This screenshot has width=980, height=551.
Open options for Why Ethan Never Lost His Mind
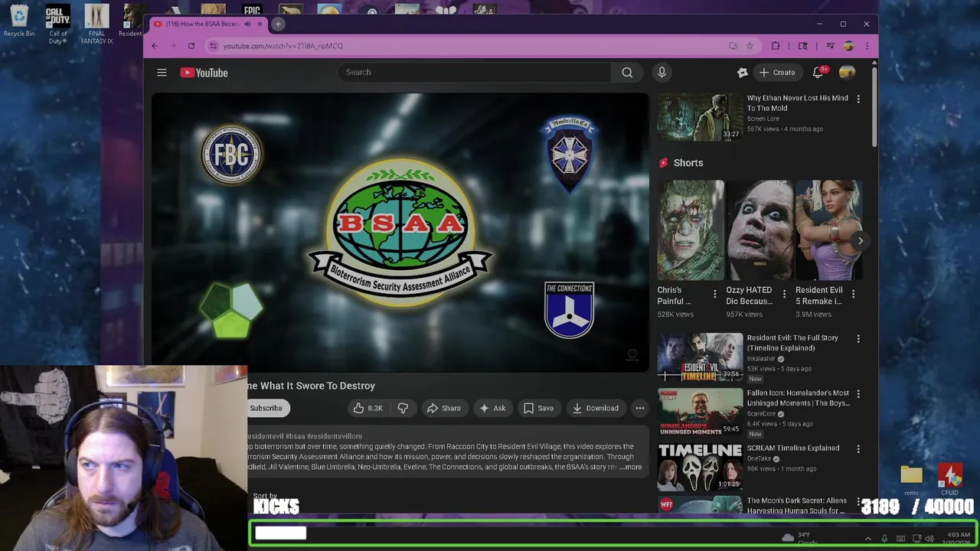pos(858,99)
